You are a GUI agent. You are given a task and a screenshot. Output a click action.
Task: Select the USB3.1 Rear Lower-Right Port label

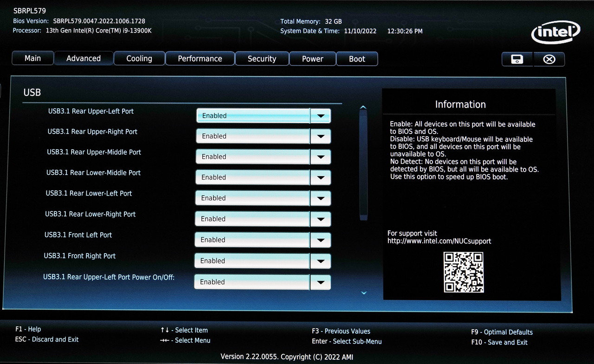(90, 214)
